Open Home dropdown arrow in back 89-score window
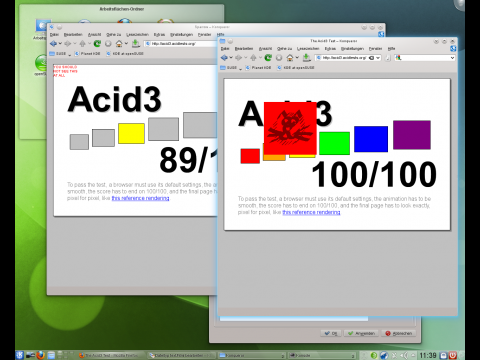This screenshot has width=480, height=360. (x=126, y=44)
